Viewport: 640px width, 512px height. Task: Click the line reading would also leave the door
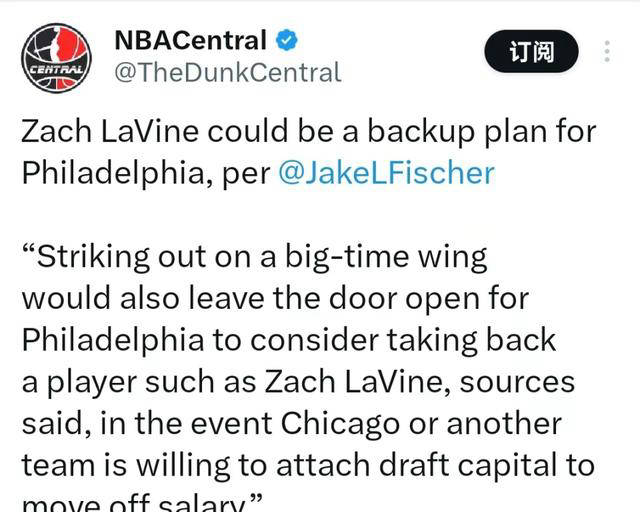pyautogui.click(x=275, y=298)
